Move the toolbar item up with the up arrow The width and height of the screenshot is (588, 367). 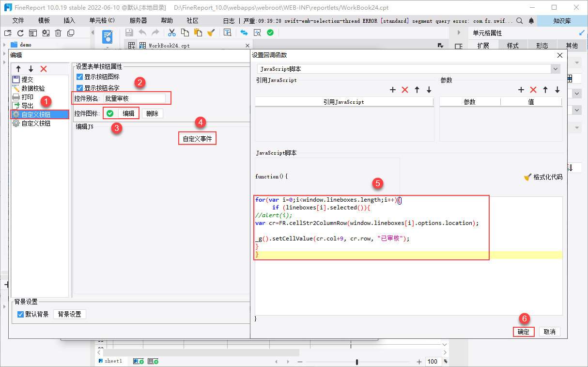coord(18,69)
